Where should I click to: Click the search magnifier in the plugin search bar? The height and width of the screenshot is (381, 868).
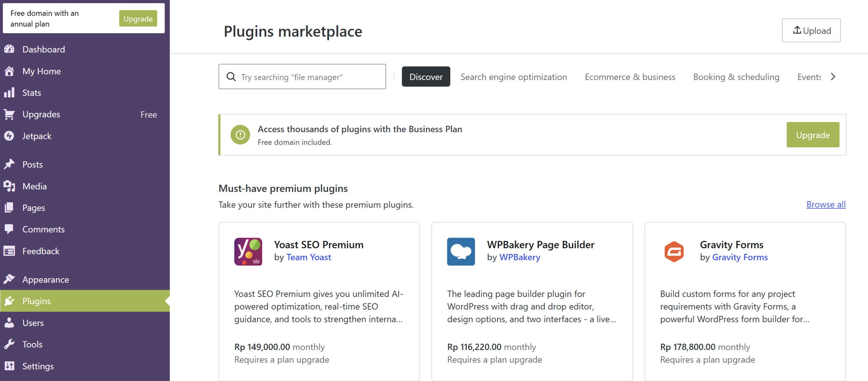[x=231, y=77]
